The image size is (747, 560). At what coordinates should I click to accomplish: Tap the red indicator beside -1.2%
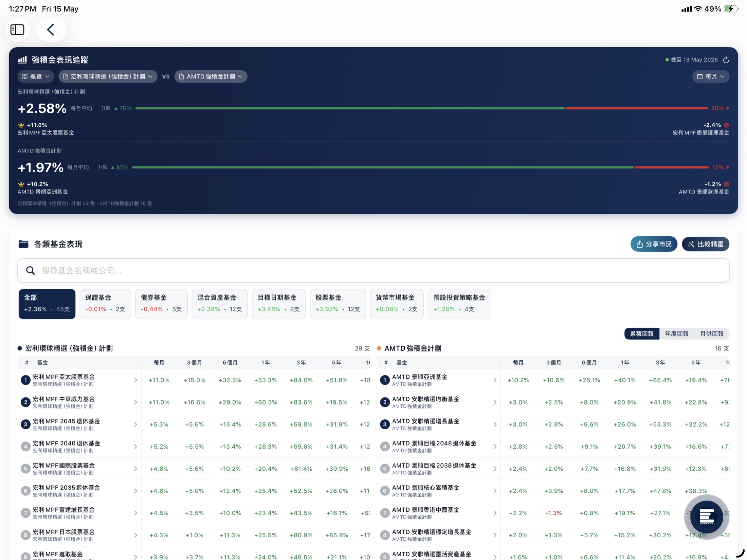726,184
